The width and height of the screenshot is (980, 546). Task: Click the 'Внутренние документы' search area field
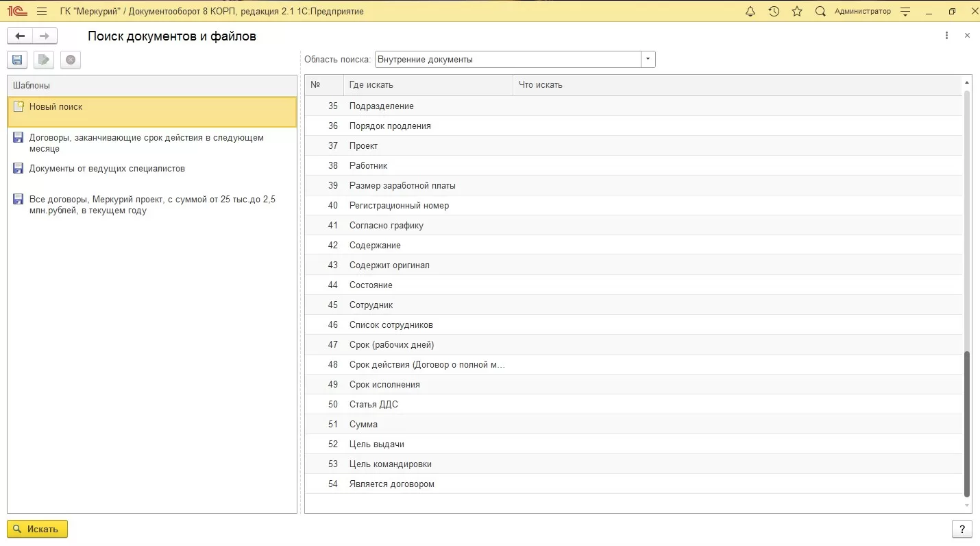[507, 60]
